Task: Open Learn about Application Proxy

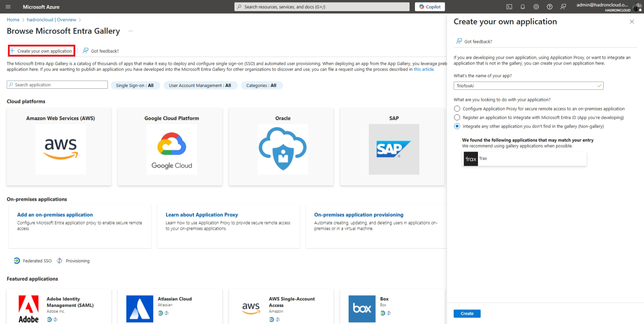Action: [202, 214]
